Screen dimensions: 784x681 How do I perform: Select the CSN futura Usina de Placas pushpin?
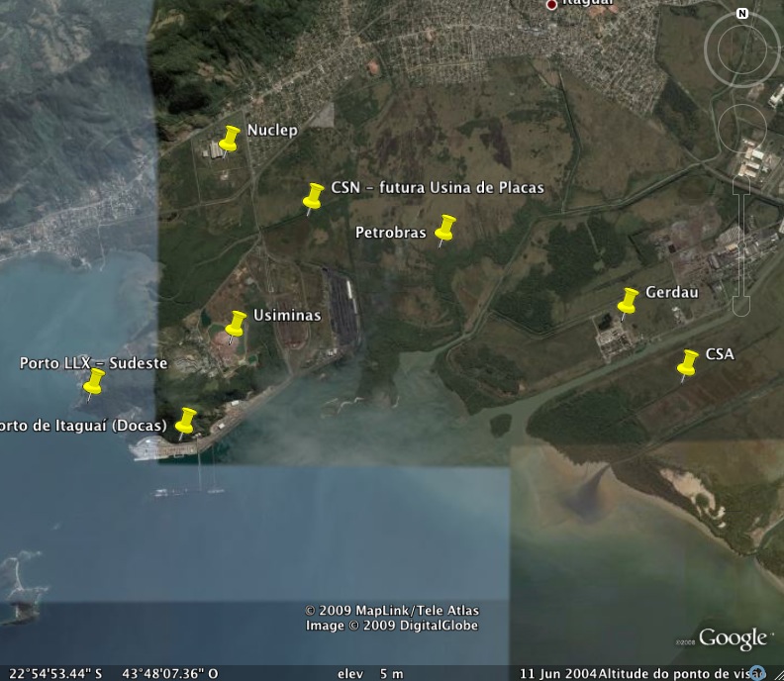(314, 196)
